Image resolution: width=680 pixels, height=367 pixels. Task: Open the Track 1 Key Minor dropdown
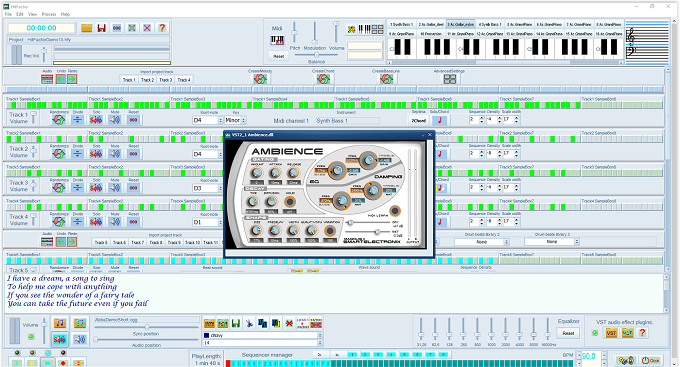(235, 120)
